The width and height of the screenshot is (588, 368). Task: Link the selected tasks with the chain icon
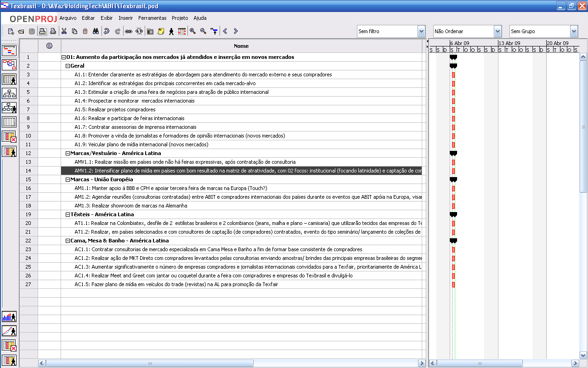pos(129,31)
